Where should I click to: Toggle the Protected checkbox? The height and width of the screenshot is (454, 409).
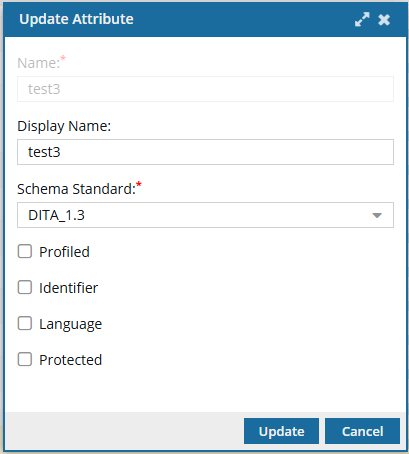[x=25, y=359]
